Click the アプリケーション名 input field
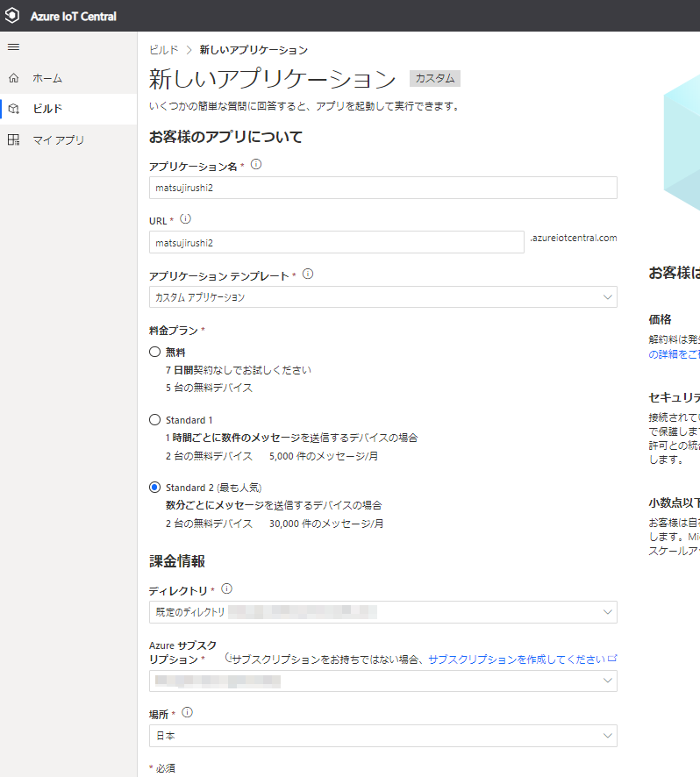The width and height of the screenshot is (700, 777). point(382,188)
